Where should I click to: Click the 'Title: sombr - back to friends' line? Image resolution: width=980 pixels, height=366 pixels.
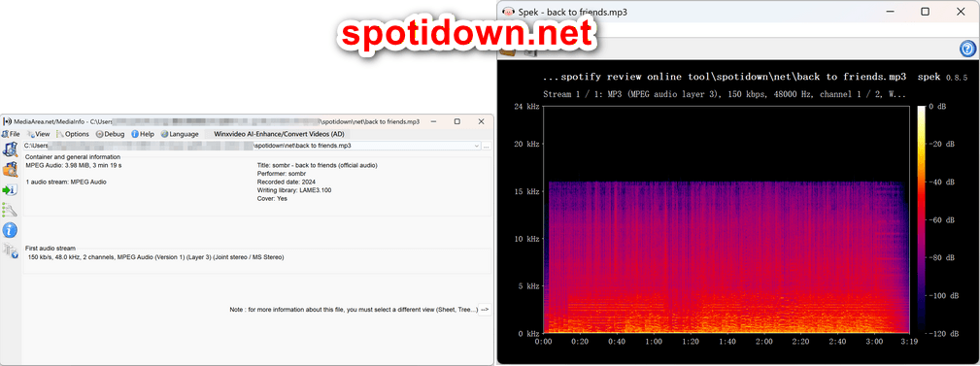[x=318, y=165]
